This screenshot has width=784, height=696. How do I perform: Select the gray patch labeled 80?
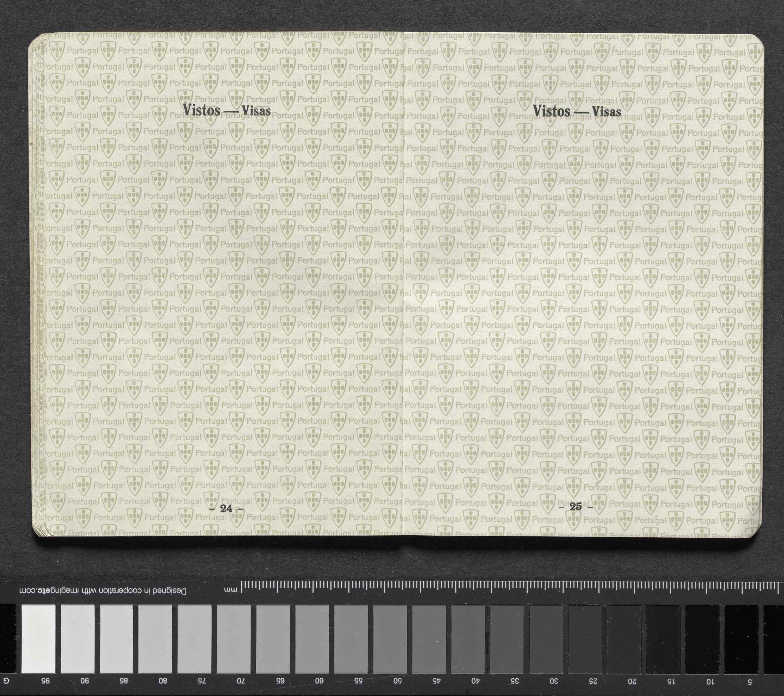click(155, 639)
